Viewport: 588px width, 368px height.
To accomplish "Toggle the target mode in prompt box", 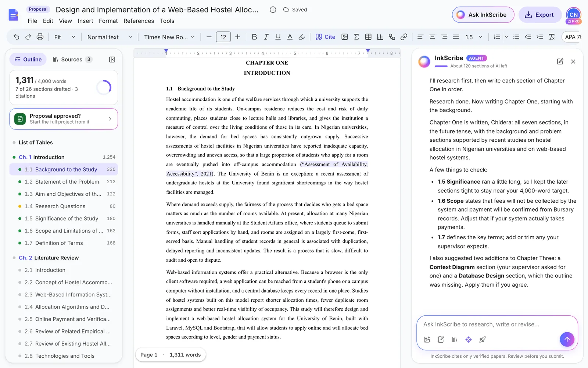I will (469, 340).
